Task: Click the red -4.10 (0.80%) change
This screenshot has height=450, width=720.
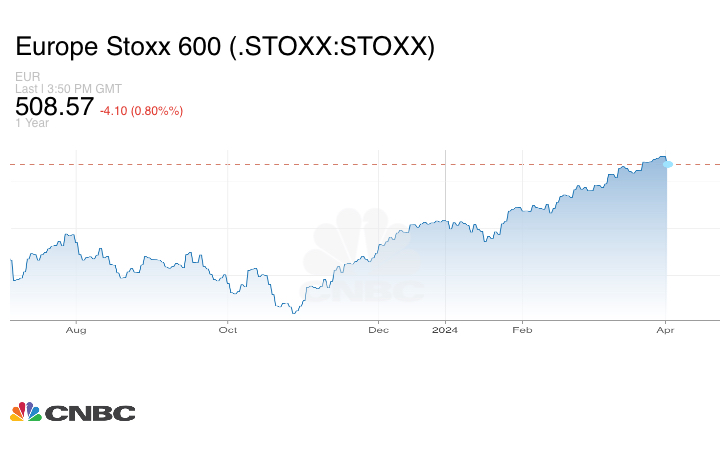Action: (x=141, y=110)
